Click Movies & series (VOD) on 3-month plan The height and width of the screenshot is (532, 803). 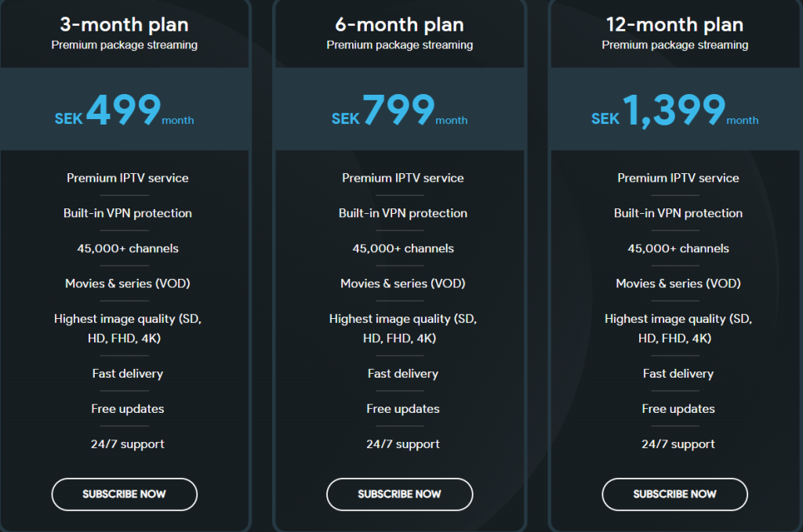(x=127, y=284)
